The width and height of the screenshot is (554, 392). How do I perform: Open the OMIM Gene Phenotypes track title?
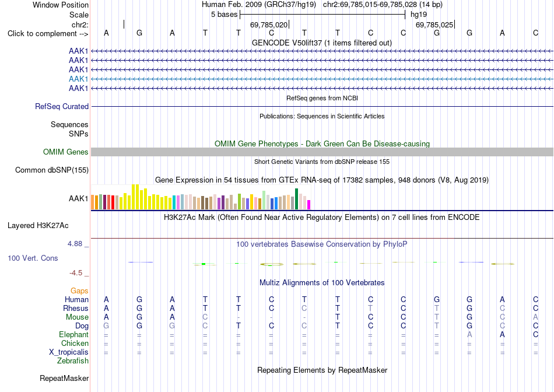tap(322, 144)
